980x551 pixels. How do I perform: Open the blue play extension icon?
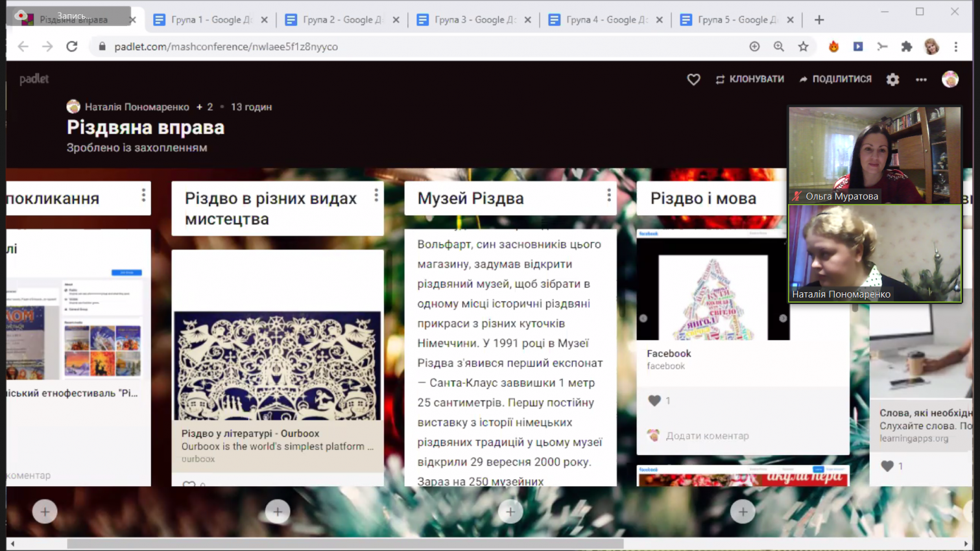coord(858,47)
